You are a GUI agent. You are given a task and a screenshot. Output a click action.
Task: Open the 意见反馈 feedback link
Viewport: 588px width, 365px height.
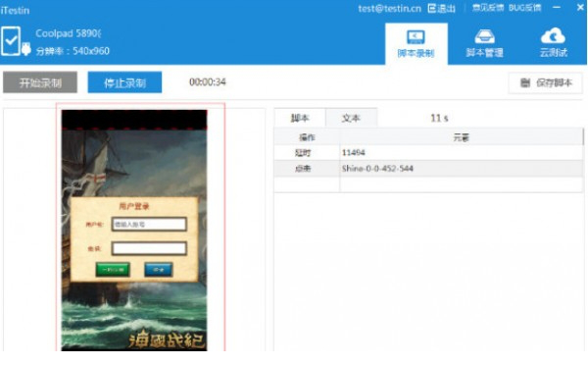click(487, 8)
